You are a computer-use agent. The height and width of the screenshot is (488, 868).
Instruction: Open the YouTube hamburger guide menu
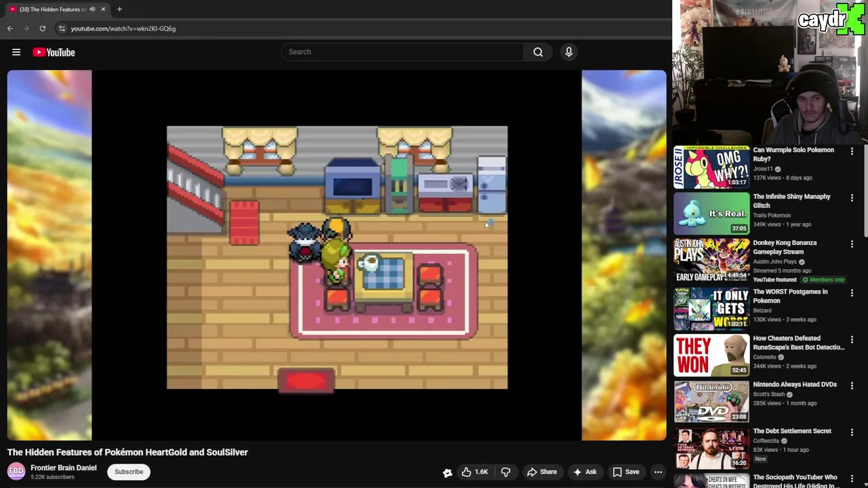click(x=16, y=52)
